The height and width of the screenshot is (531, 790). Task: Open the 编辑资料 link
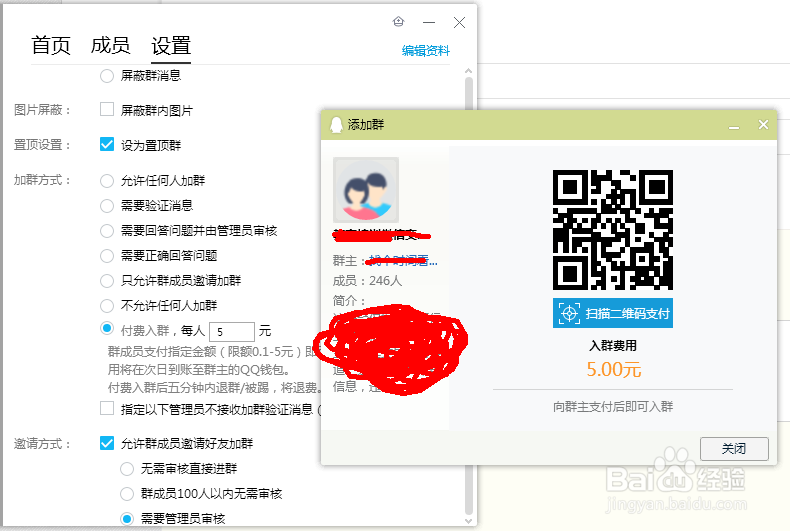coord(425,50)
